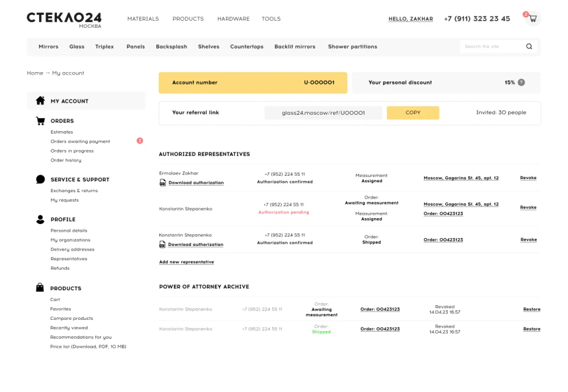Select the Countertops category

(247, 47)
